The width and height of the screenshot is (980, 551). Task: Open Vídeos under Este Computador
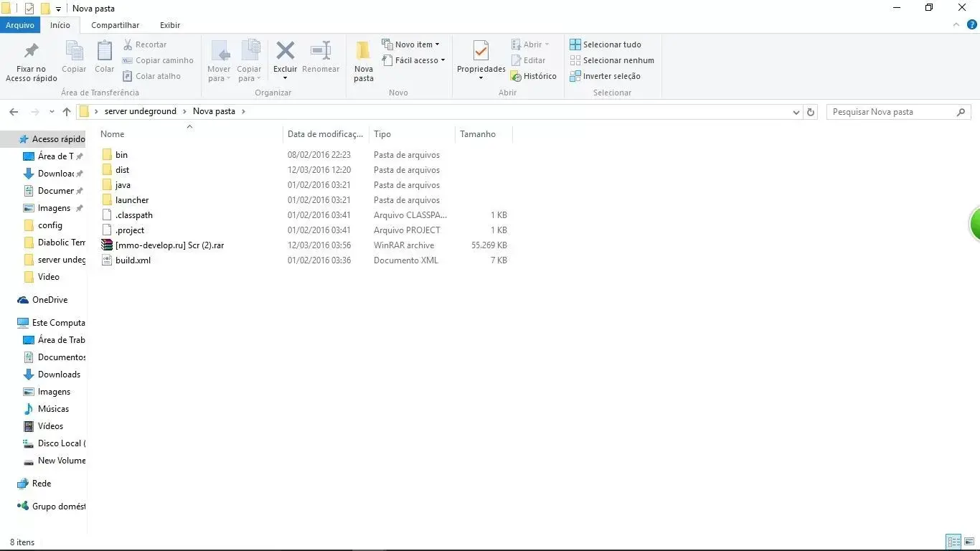44,426
